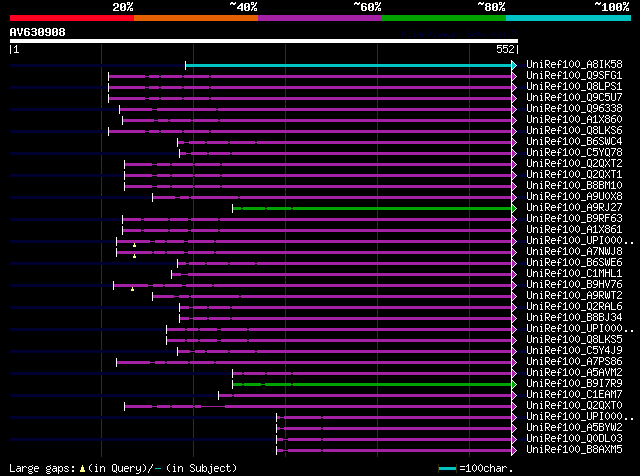
Task: Click the green arrowhead ending A9RJ27 alignment
Action: 514,209
